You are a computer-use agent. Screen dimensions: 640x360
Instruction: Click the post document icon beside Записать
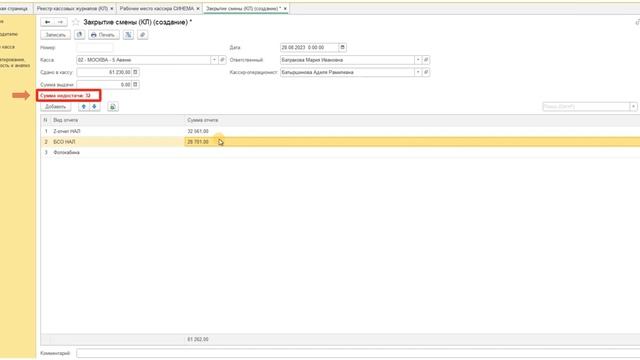tap(80, 35)
